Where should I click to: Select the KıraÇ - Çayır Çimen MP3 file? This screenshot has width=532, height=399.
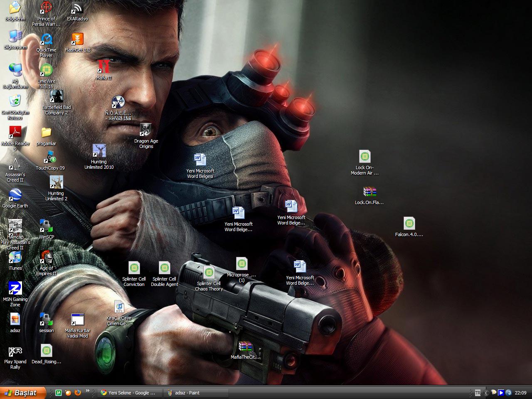(119, 307)
